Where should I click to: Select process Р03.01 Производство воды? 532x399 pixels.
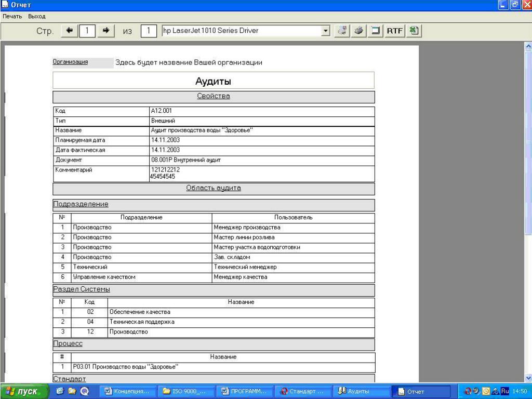pos(126,367)
